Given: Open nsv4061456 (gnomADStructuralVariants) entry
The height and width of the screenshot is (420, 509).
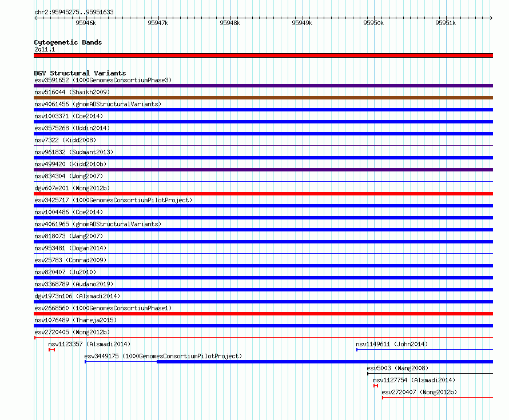Looking at the screenshot, I should coord(98,104).
